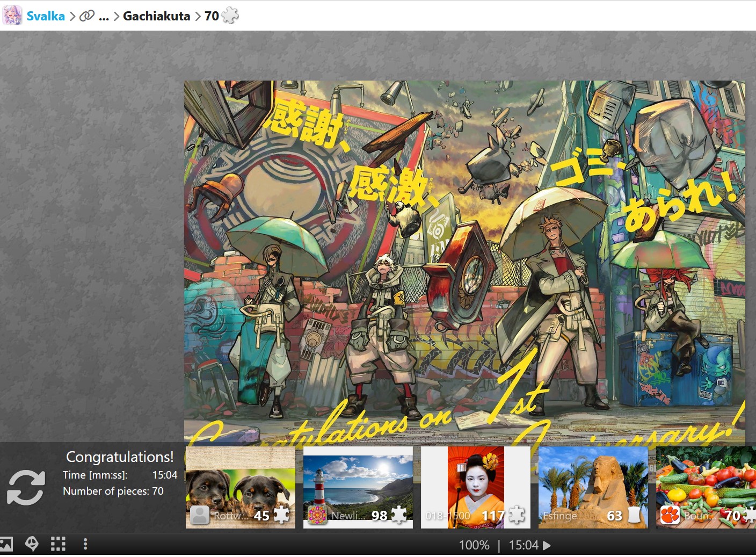
Task: Click the Congratulations! heading
Action: point(120,457)
